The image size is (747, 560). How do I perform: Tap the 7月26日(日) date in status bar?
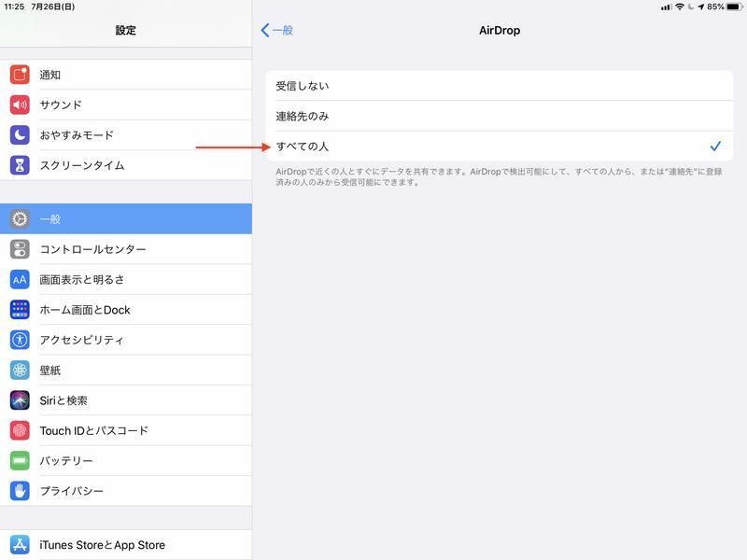pos(53,7)
